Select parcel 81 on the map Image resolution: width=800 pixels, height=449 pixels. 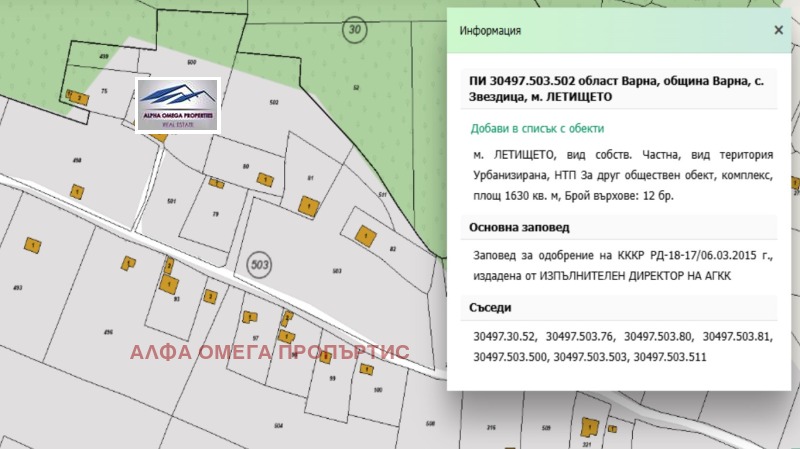pyautogui.click(x=310, y=178)
